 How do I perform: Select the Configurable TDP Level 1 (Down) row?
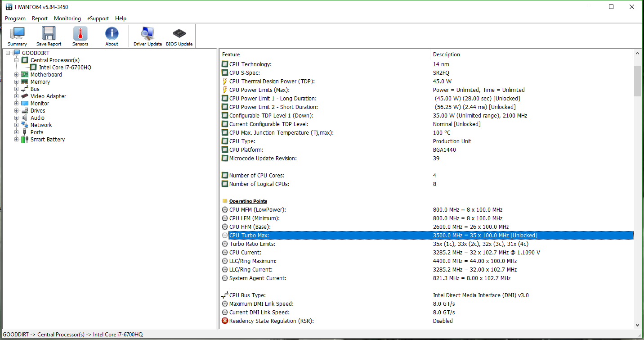[426, 116]
